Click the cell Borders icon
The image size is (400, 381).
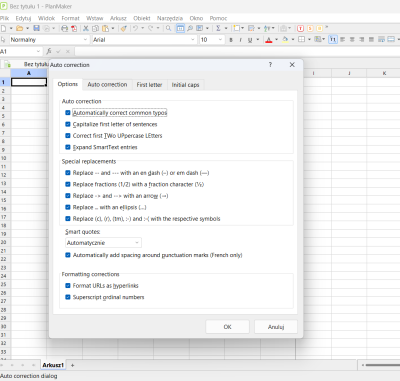tap(301, 40)
